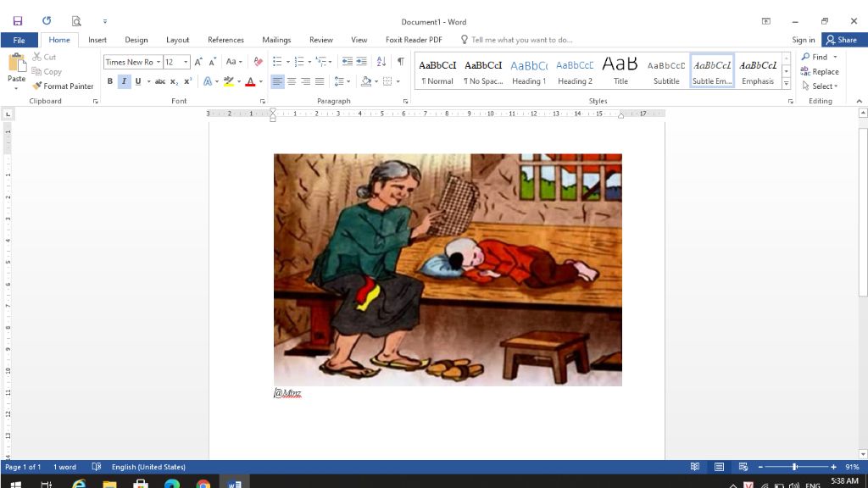The height and width of the screenshot is (488, 868).
Task: Switch to the Insert tab
Action: point(97,40)
